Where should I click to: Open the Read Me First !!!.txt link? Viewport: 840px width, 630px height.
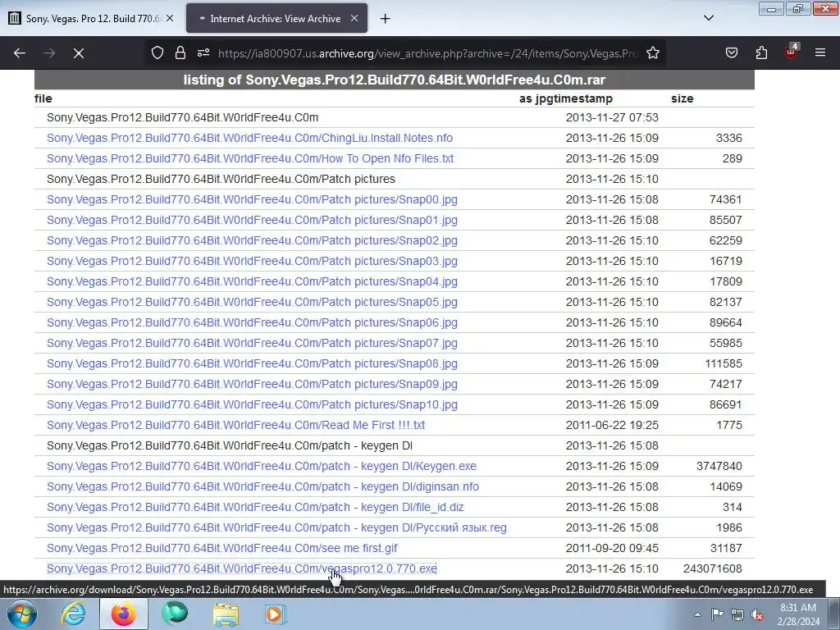[235, 426]
